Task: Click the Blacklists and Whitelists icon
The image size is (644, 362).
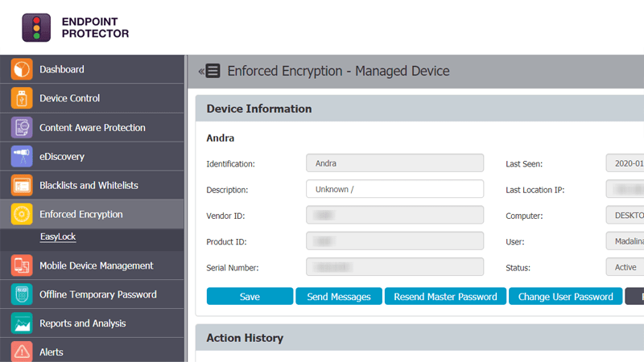Action: [x=22, y=185]
